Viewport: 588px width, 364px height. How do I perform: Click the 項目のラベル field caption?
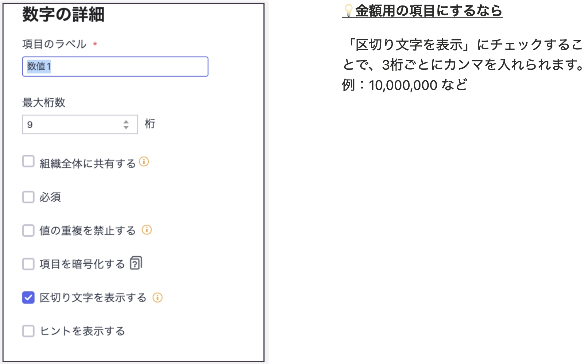point(54,44)
